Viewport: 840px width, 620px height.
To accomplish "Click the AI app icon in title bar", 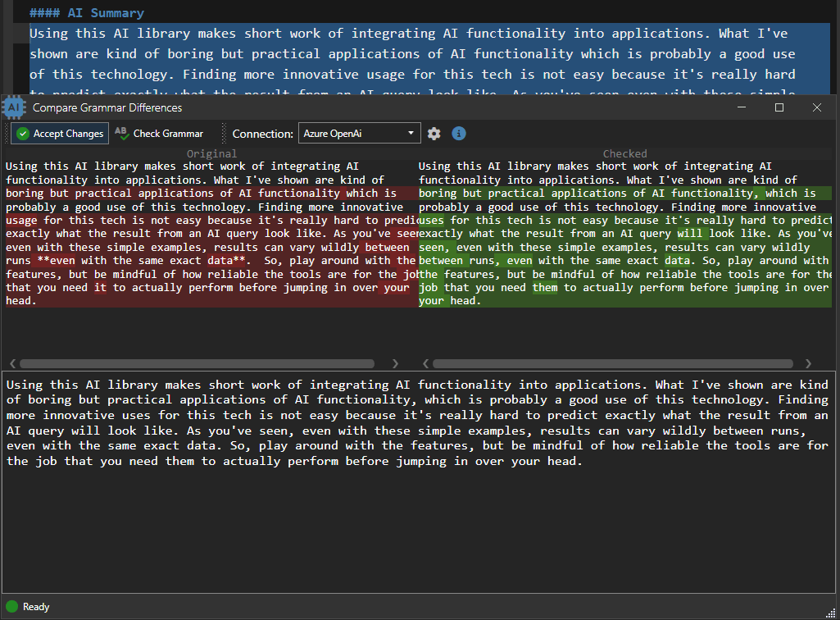I will (x=15, y=107).
